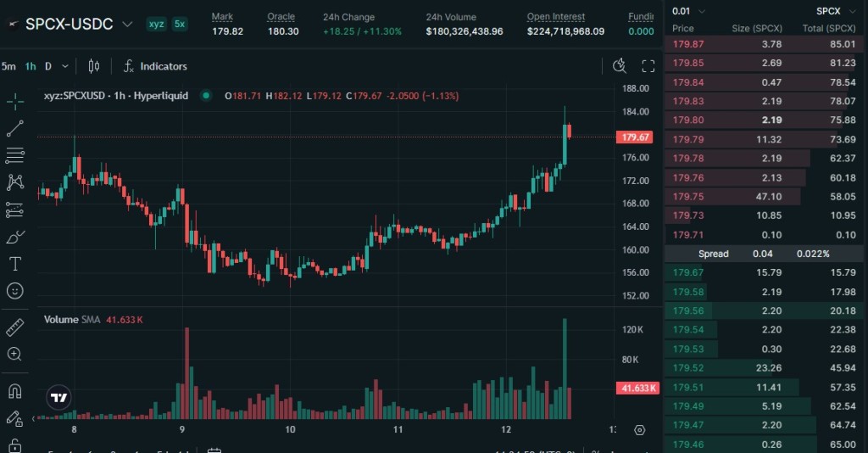Screen dimensions: 868x453
Task: Click ask price 179.80 in order book
Action: point(688,120)
